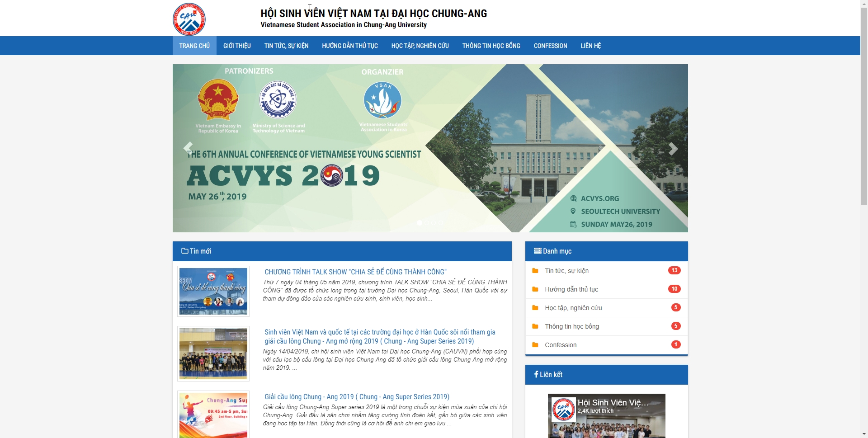Click the 5 badge for Học tập, nghiên cứu
This screenshot has width=868, height=438.
[676, 307]
